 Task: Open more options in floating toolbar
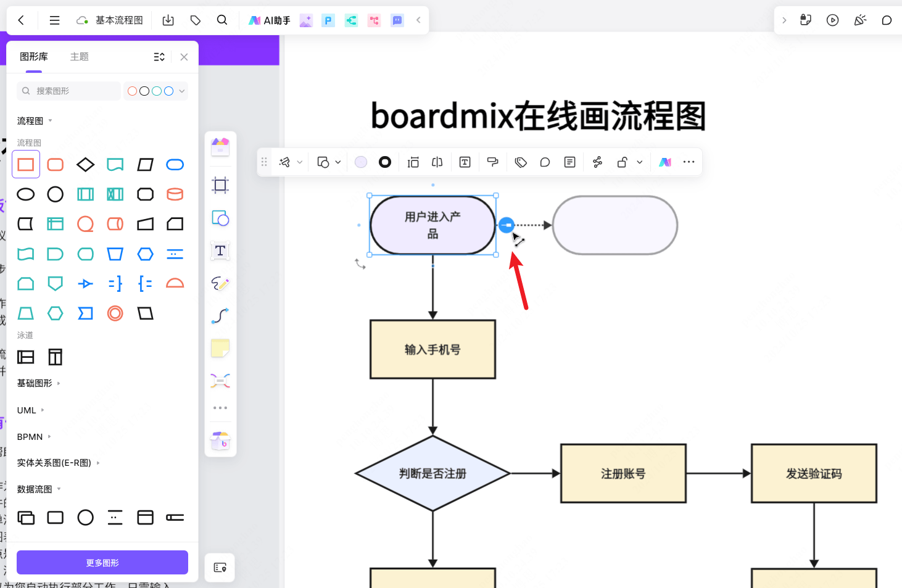click(689, 162)
